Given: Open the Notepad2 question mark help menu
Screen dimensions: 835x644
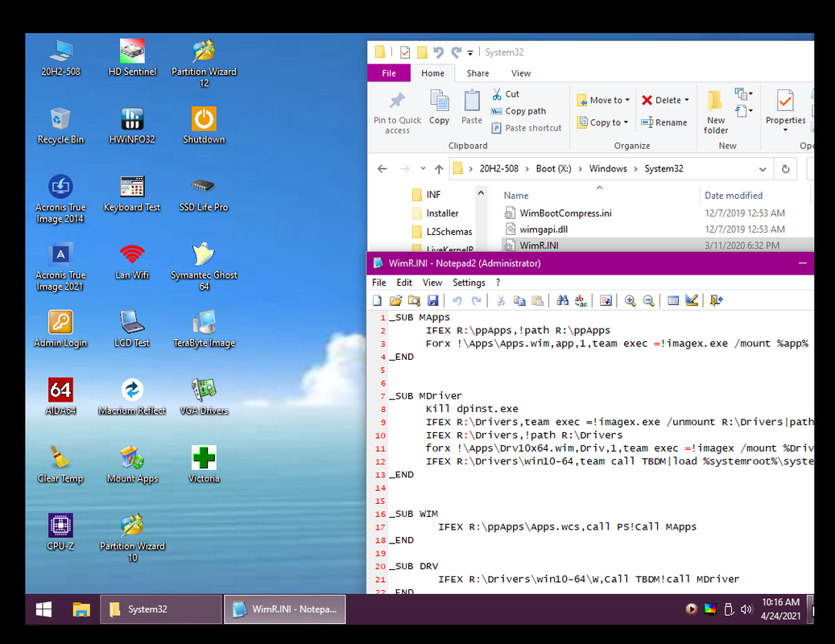Looking at the screenshot, I should tap(498, 283).
